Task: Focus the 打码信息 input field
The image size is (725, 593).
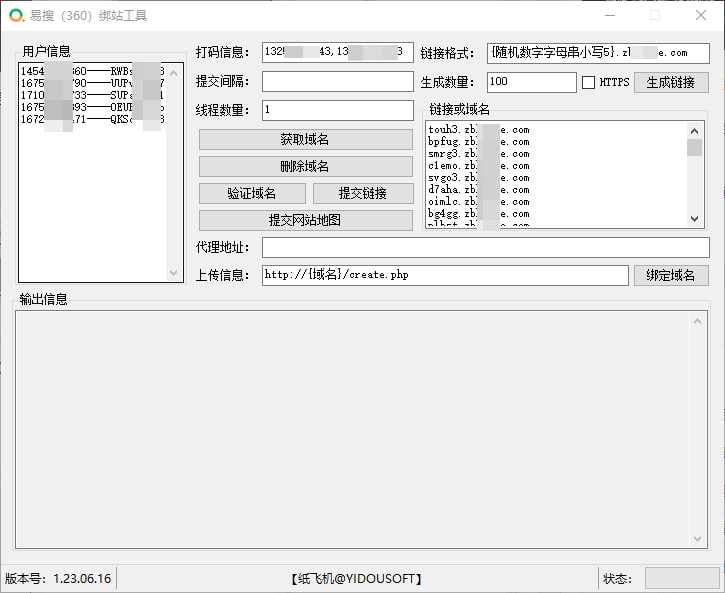Action: pyautogui.click(x=338, y=52)
